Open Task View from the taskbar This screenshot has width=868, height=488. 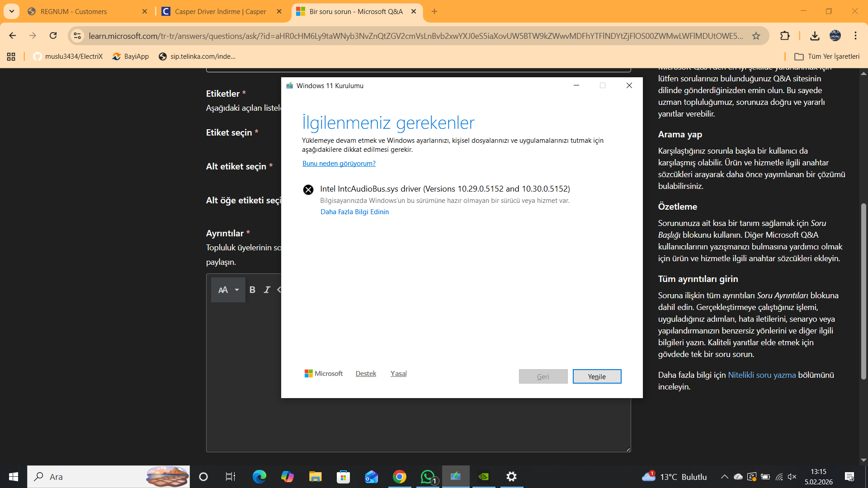coord(230,477)
